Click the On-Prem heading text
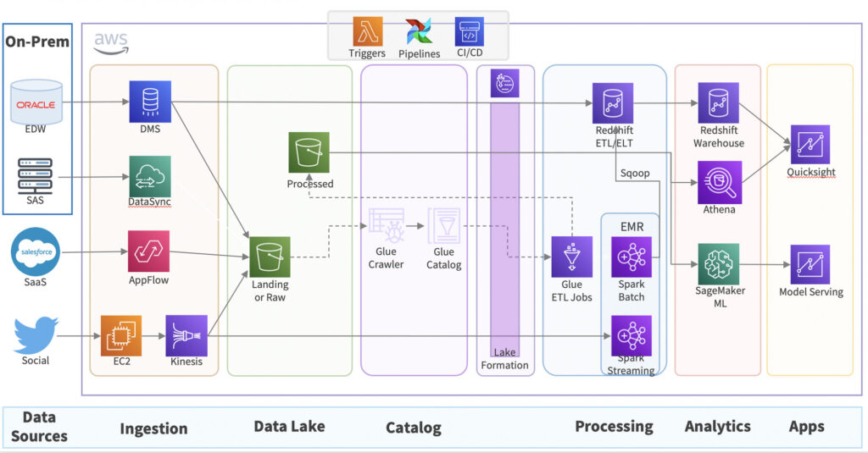The width and height of the screenshot is (868, 453). pos(37,41)
